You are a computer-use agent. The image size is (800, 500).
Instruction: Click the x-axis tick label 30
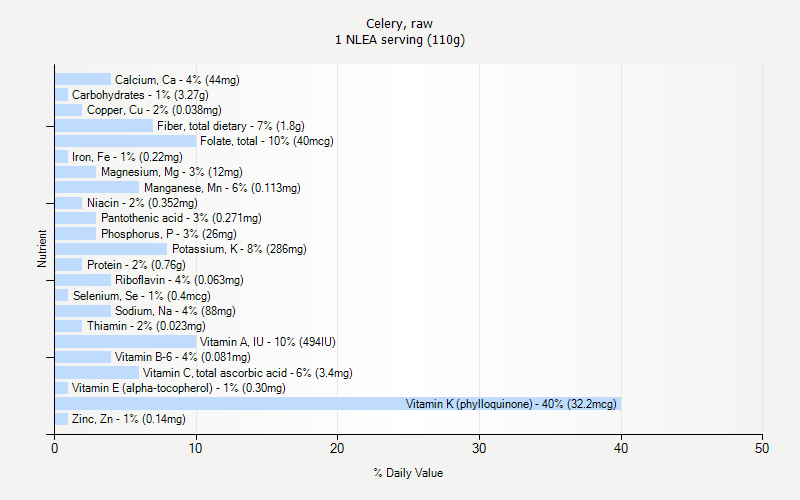[479, 448]
